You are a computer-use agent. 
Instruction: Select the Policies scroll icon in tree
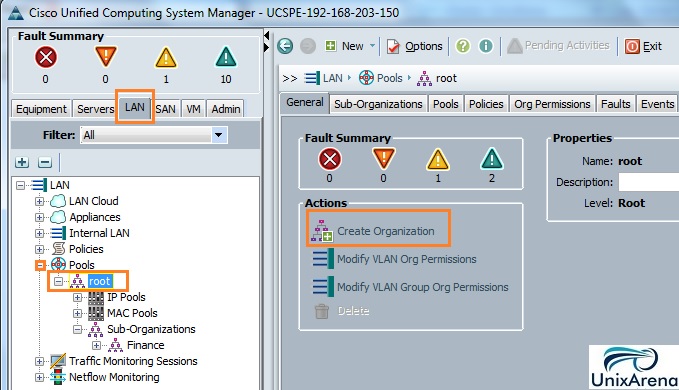58,249
